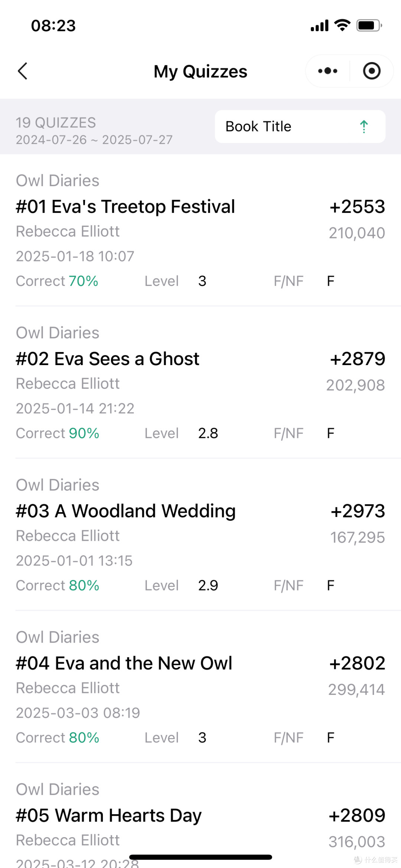Open #02 Eva Sees a Ghost quiz
This screenshot has width=401, height=868.
200,383
